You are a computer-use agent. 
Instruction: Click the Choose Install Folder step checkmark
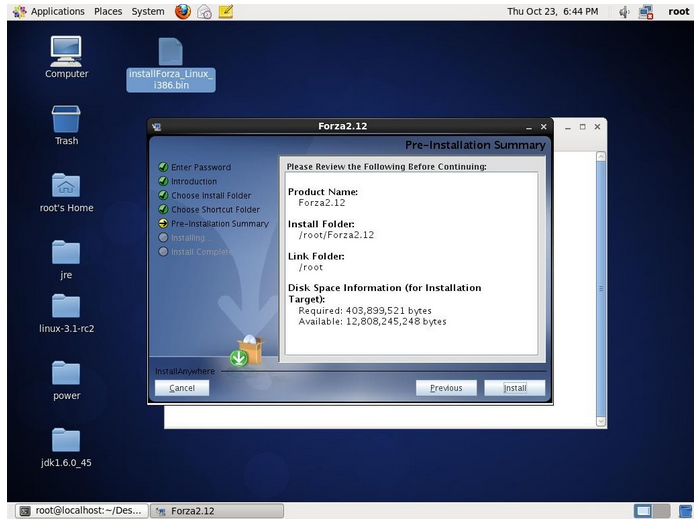coord(163,195)
